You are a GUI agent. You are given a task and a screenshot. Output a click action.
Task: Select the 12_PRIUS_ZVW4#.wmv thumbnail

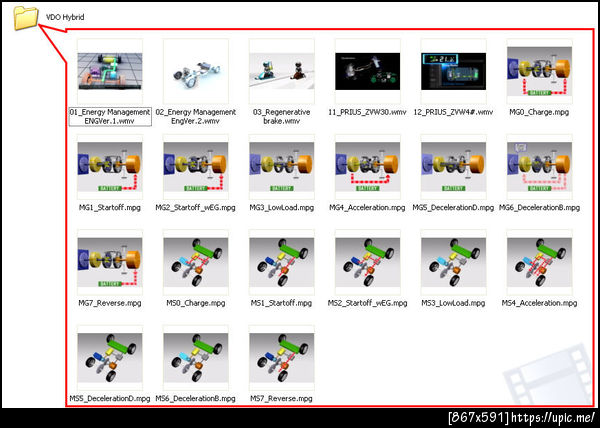453,72
